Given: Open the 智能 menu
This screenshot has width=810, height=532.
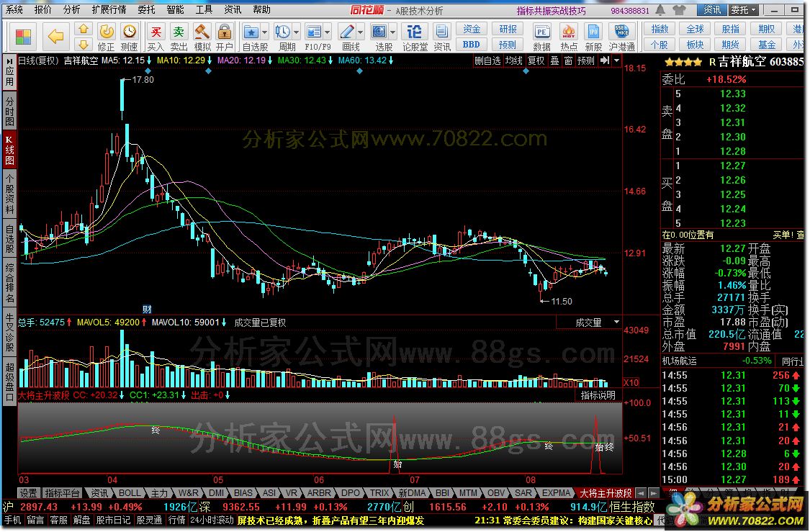Looking at the screenshot, I should point(175,9).
